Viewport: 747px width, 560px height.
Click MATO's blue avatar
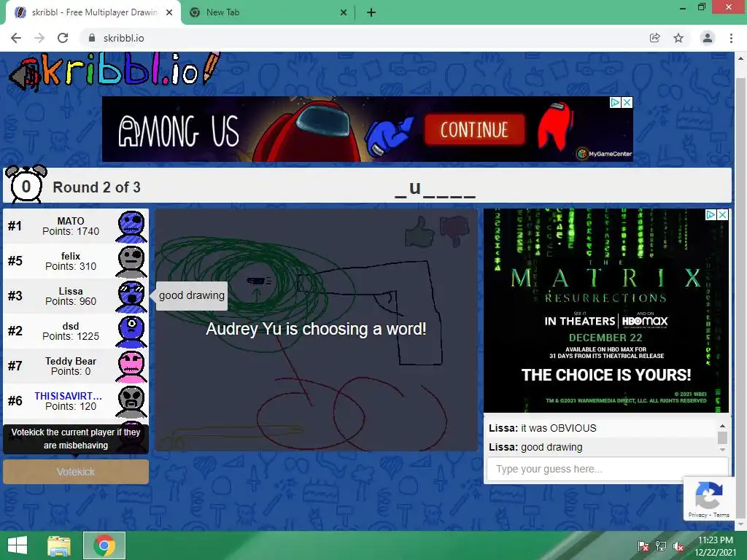pyautogui.click(x=131, y=227)
